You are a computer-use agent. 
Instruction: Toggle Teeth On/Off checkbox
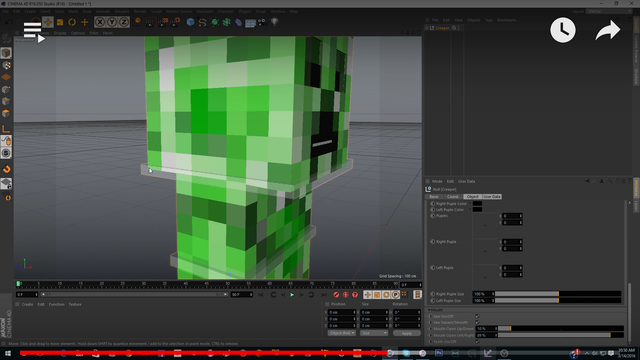(477, 342)
